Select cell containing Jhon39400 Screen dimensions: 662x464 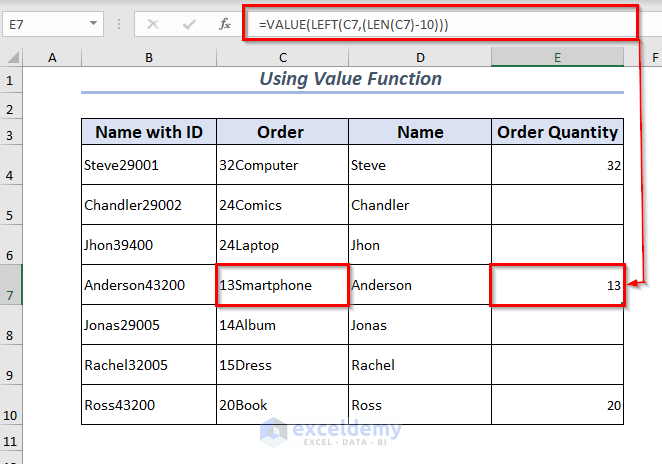149,245
